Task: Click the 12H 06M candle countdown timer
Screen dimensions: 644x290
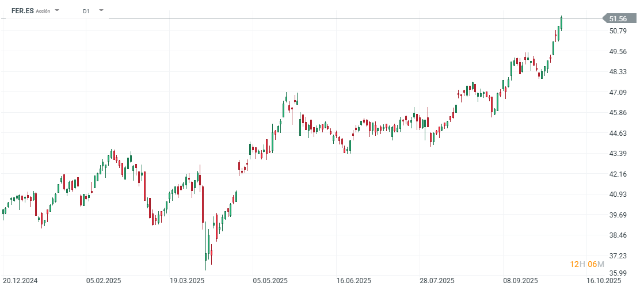Action: point(587,264)
